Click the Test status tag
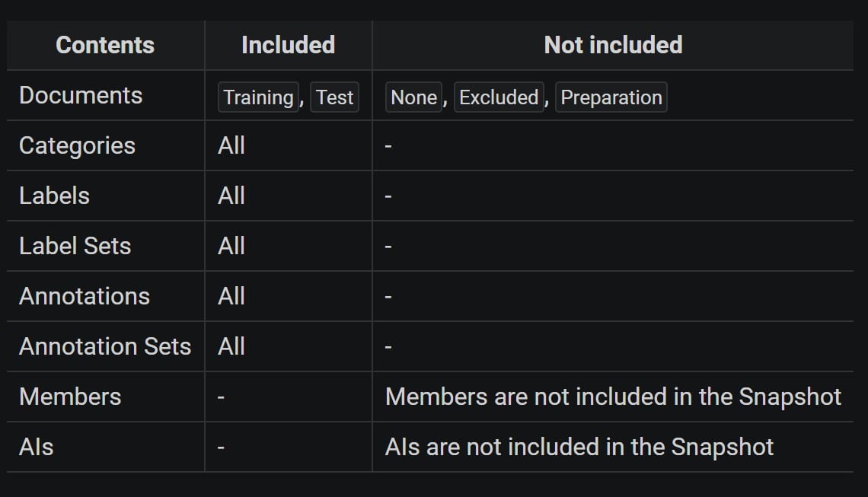 [334, 97]
